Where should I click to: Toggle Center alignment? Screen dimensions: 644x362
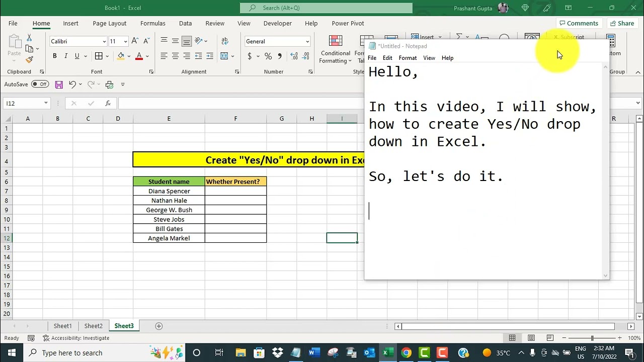click(175, 56)
